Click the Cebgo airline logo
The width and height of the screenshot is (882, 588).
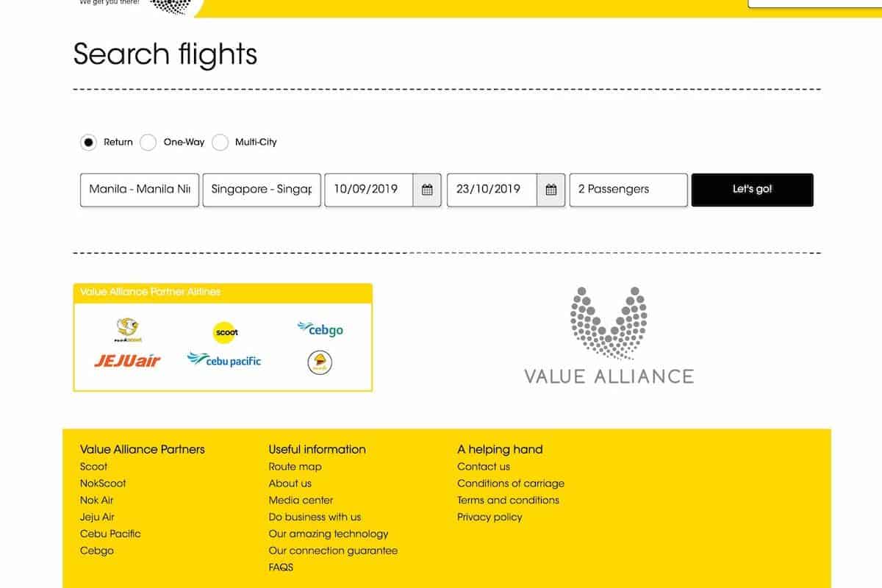click(x=320, y=329)
